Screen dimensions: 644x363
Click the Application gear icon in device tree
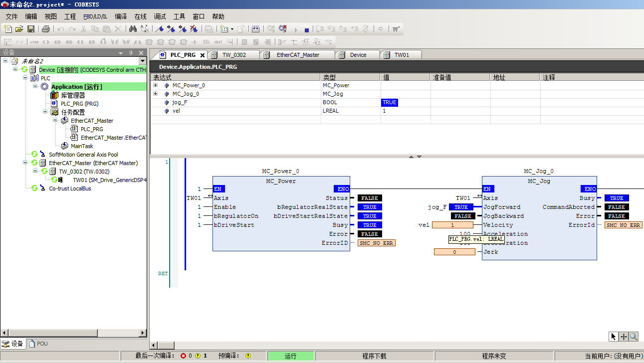pos(44,87)
